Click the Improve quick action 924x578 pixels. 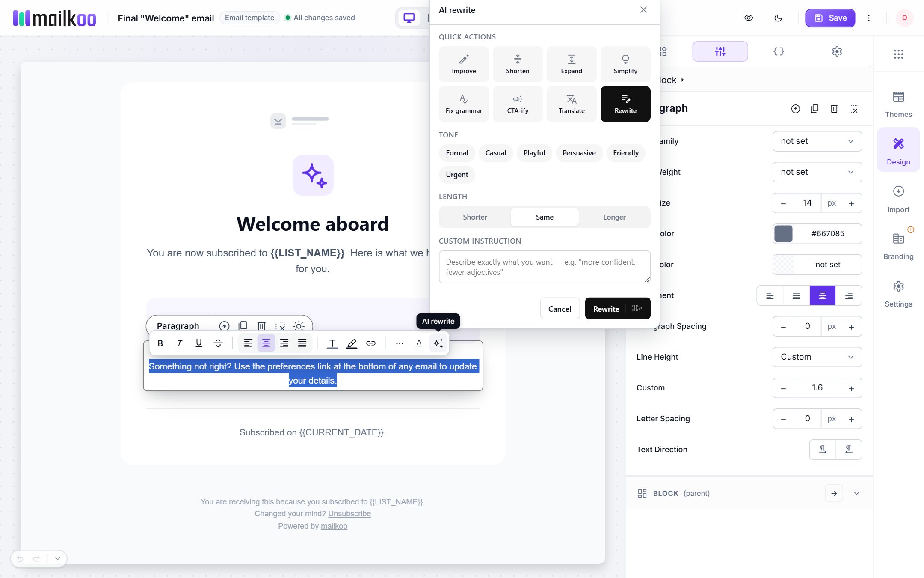tap(464, 64)
